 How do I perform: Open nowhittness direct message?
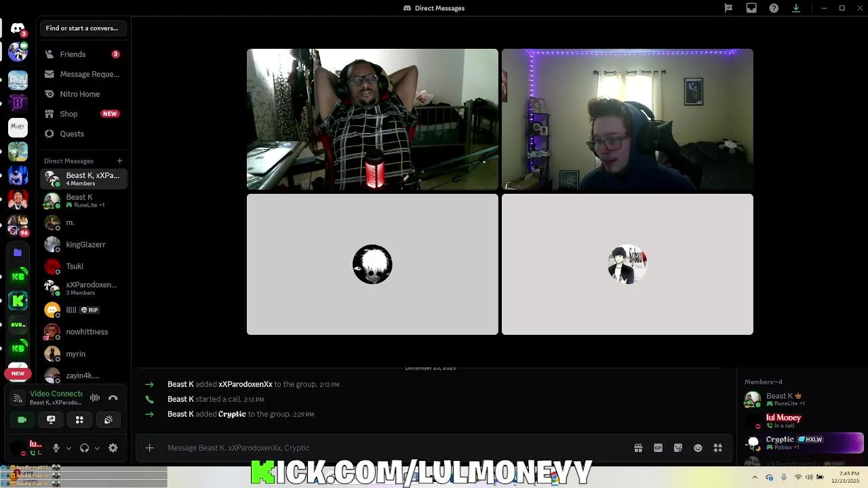point(83,332)
